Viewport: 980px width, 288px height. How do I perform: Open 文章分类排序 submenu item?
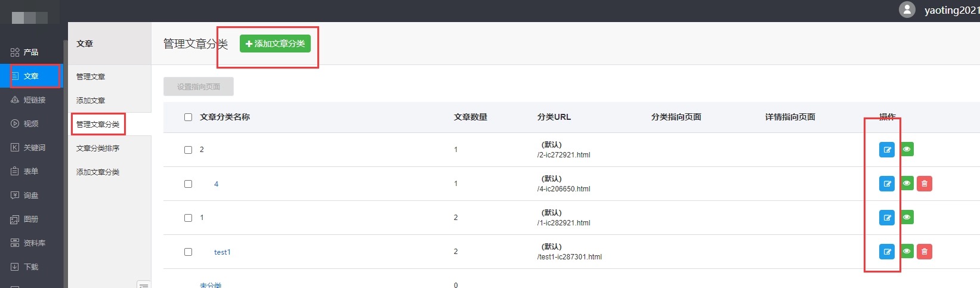pyautogui.click(x=98, y=148)
